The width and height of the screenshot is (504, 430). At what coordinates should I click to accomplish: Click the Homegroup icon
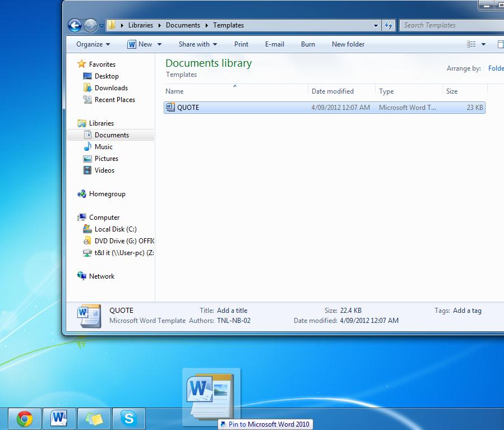coord(82,194)
